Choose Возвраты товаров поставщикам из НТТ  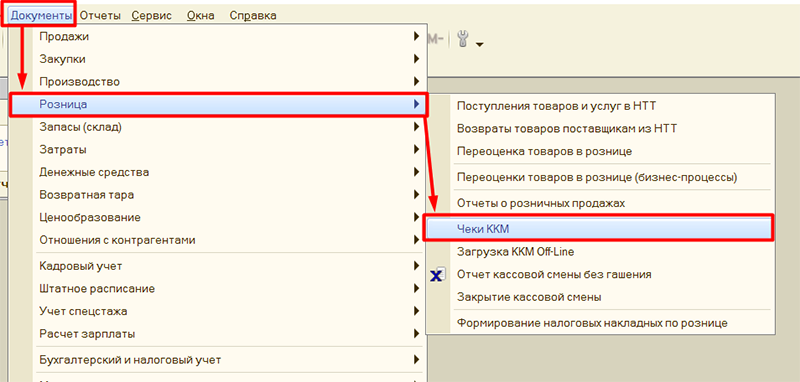tap(600, 129)
